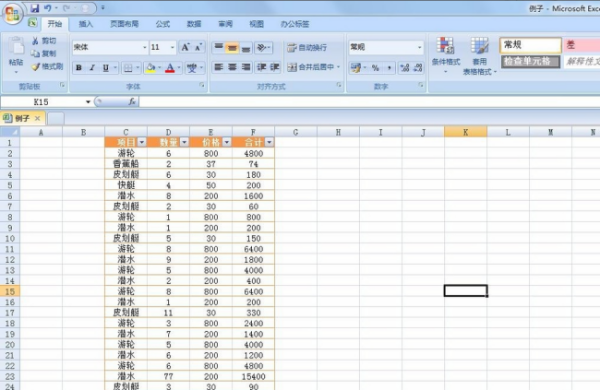Copy selection using 复制
600x390 pixels.
pyautogui.click(x=44, y=54)
